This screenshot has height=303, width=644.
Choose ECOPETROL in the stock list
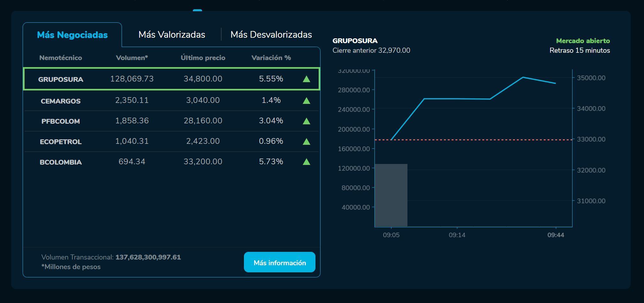[x=61, y=142]
